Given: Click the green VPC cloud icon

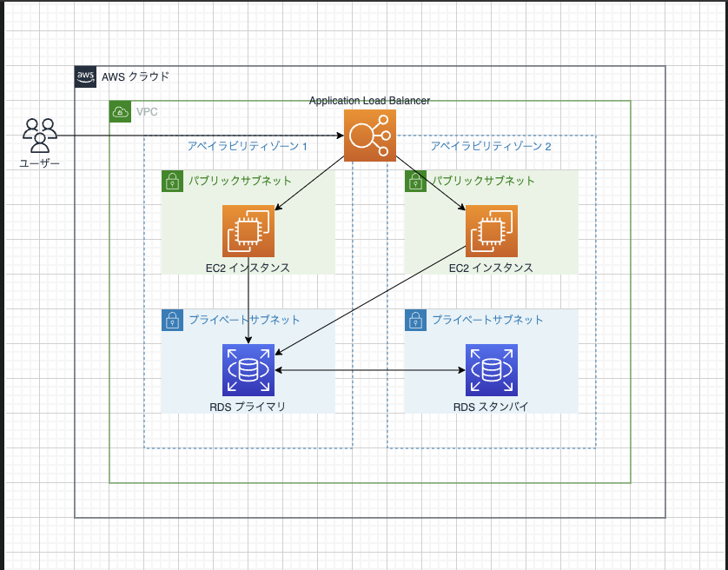Looking at the screenshot, I should [120, 111].
